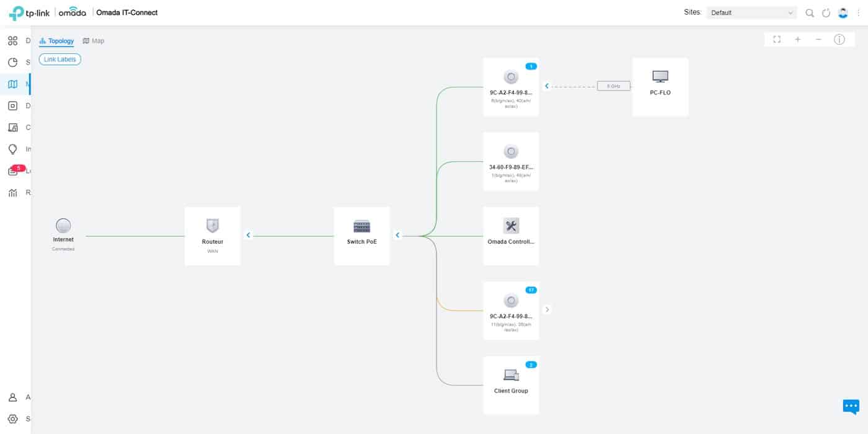Select the Devices icon in the sidebar
The height and width of the screenshot is (434, 868).
tap(12, 105)
